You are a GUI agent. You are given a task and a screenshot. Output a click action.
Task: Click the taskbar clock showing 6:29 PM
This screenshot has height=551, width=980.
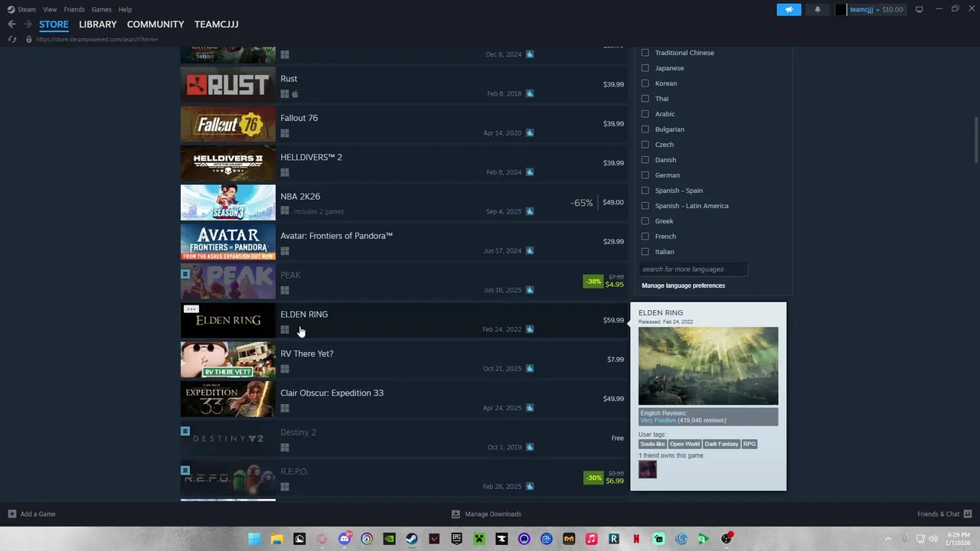point(959,539)
